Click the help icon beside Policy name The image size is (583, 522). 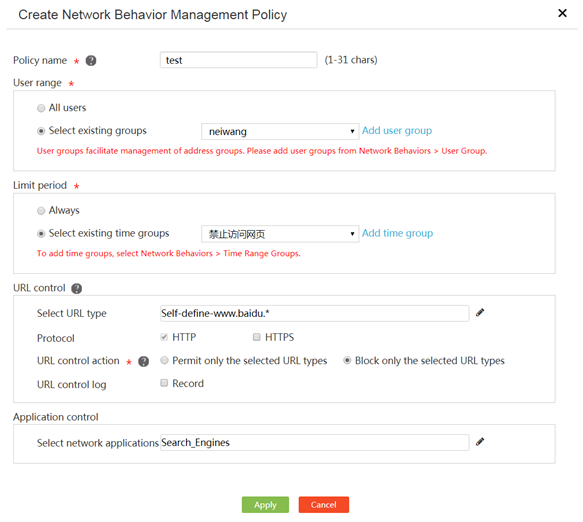[91, 60]
